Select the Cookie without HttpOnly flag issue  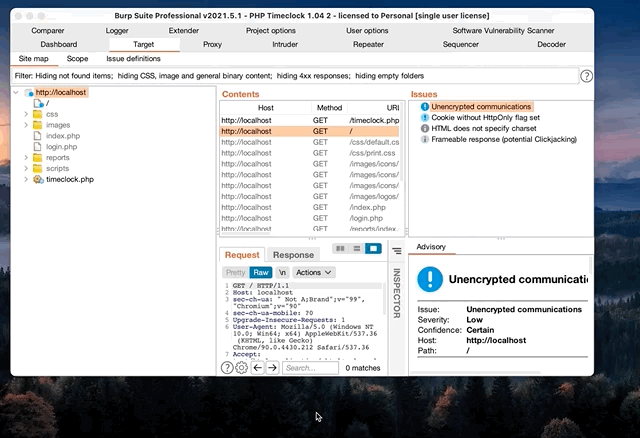pos(485,118)
